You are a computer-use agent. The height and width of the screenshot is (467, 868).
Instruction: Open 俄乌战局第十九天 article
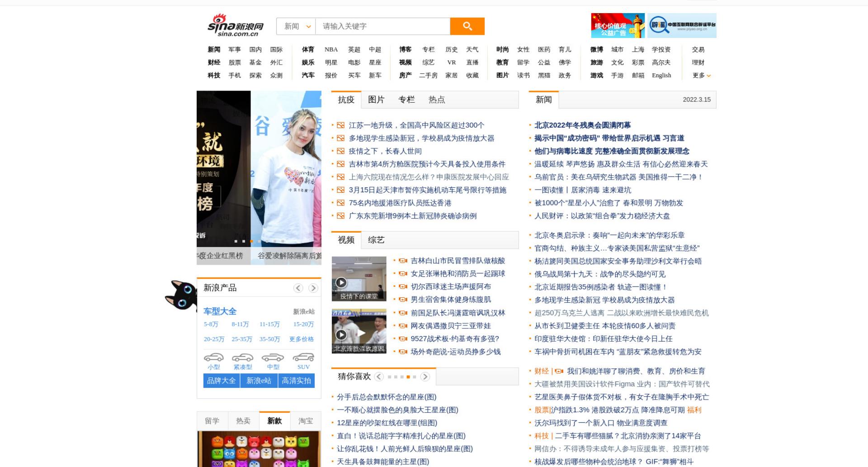point(600,274)
